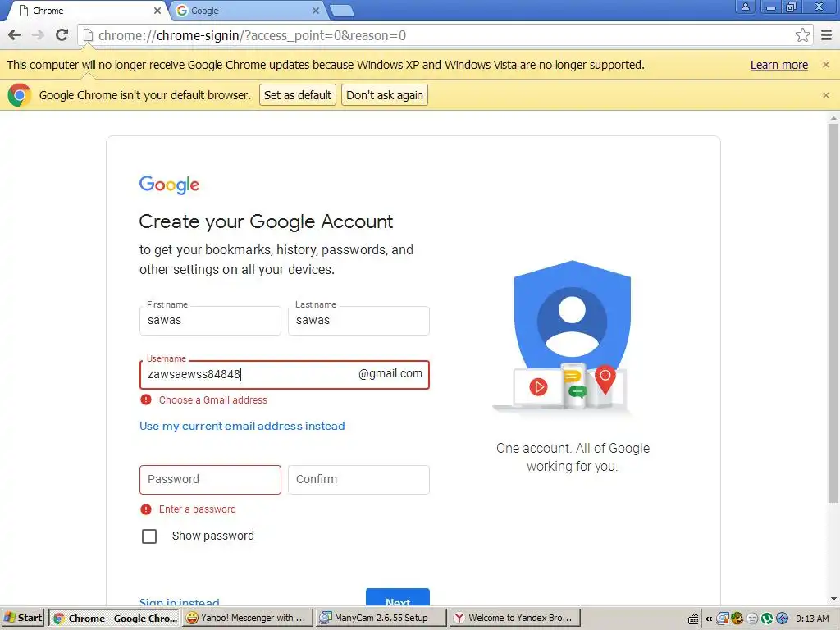Image resolution: width=840 pixels, height=630 pixels.
Task: Click the Don't ask again button
Action: tap(385, 95)
